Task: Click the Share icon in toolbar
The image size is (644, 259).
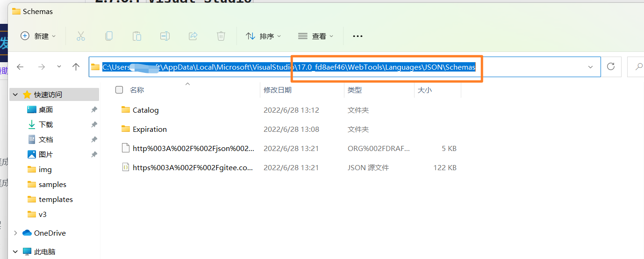Action: (x=193, y=36)
